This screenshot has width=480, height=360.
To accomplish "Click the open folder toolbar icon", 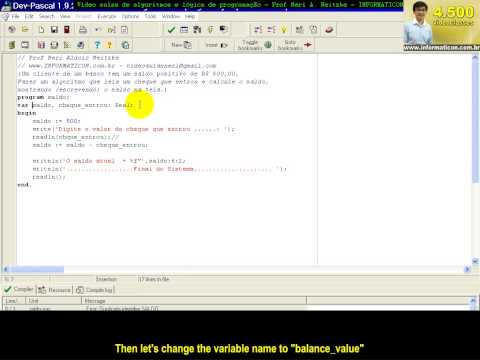I will pyautogui.click(x=25, y=29).
